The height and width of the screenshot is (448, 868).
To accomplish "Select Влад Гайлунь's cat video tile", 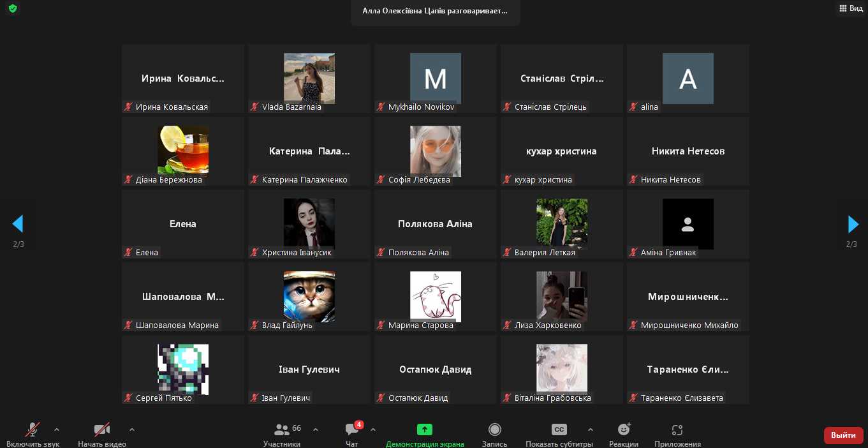I will click(x=309, y=297).
